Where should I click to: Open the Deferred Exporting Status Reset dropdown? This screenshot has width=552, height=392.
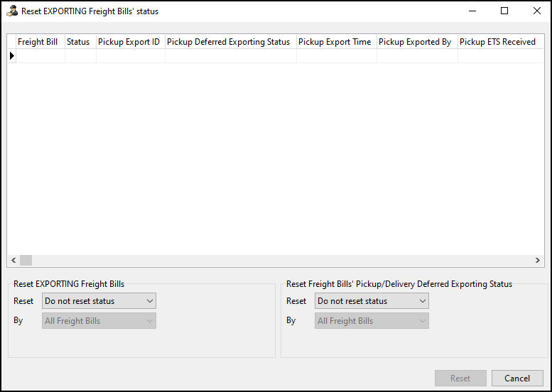[372, 301]
